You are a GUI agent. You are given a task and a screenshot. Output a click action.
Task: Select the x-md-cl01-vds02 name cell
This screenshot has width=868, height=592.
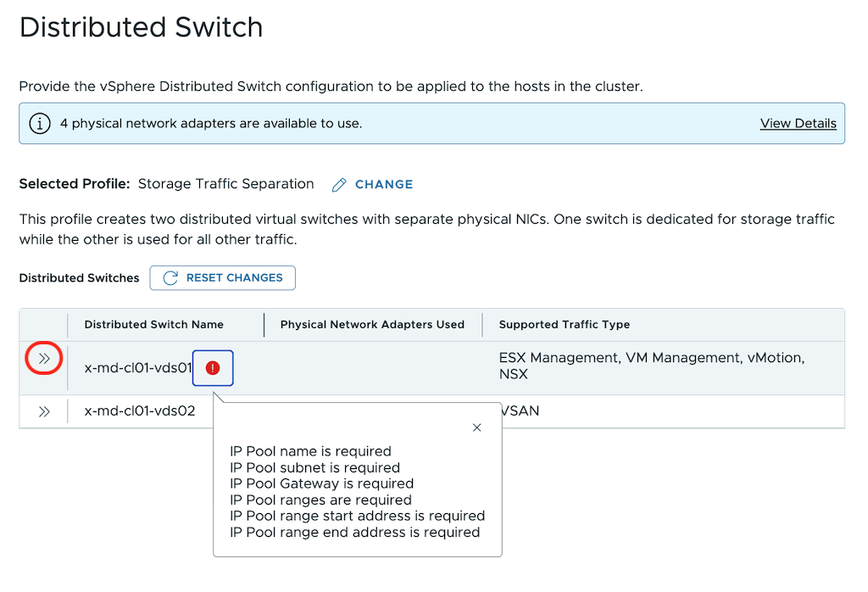140,411
